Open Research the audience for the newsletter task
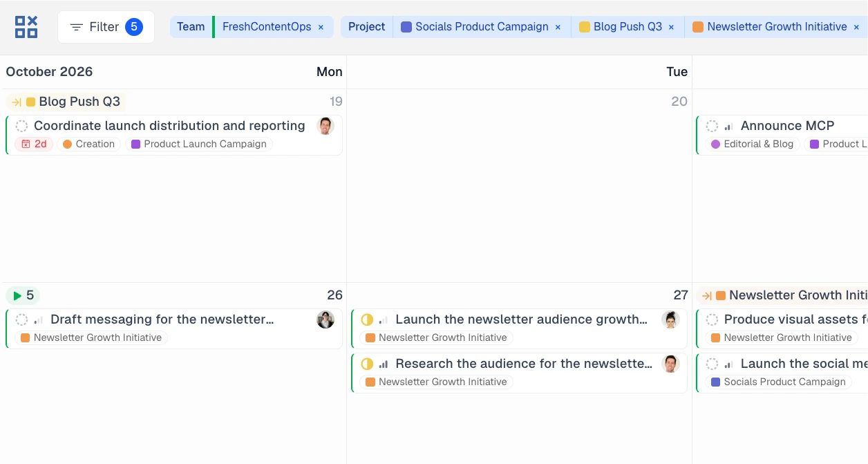The image size is (868, 464). pyautogui.click(x=524, y=364)
